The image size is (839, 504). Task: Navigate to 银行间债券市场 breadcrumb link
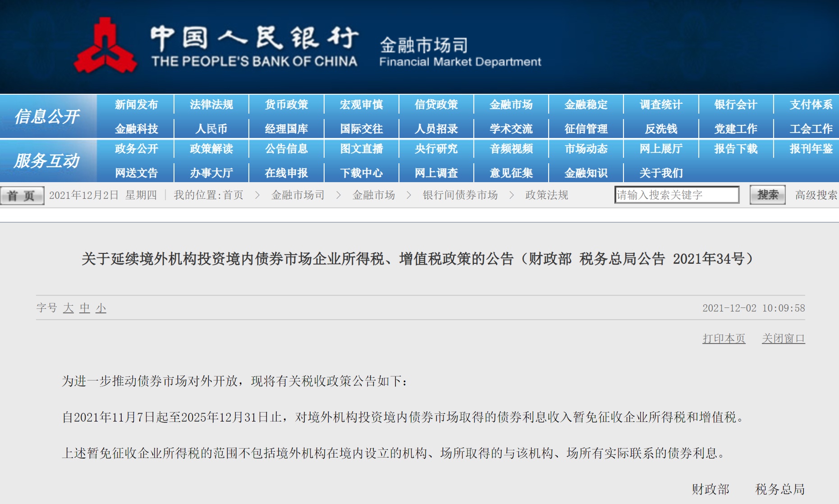tap(460, 195)
